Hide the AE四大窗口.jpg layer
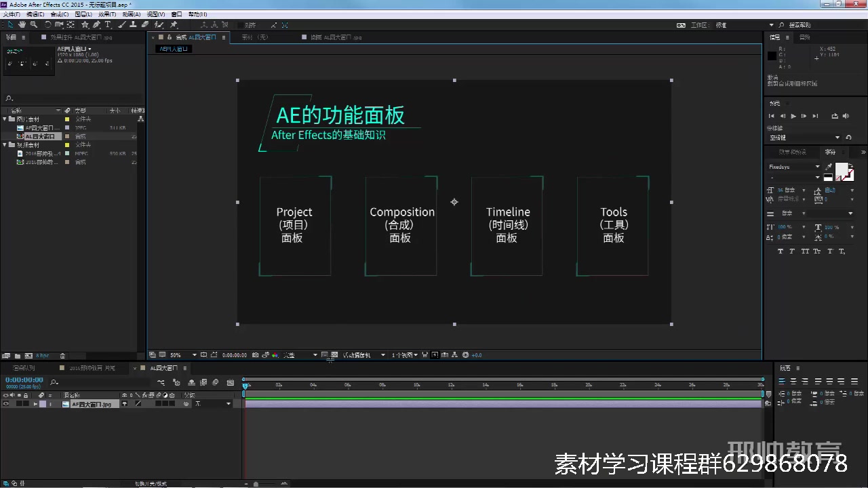Image resolution: width=868 pixels, height=488 pixels. 5,403
